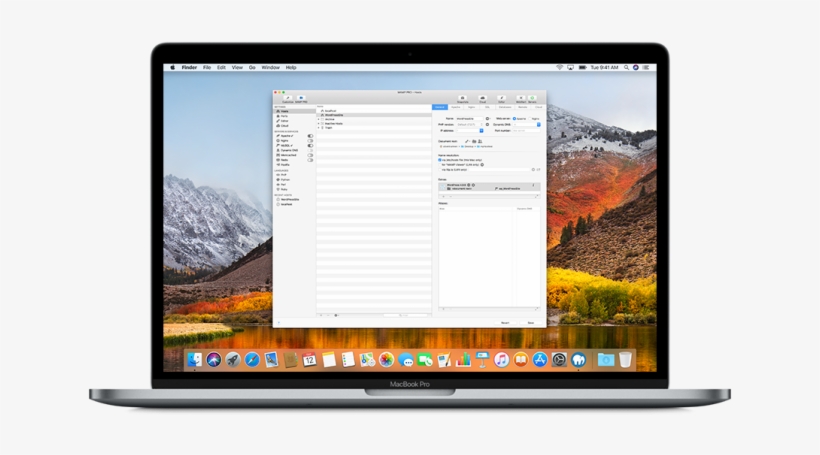Open Launchpad rocket in the Dock
Viewport: 820px width, 455px height.
click(x=233, y=360)
